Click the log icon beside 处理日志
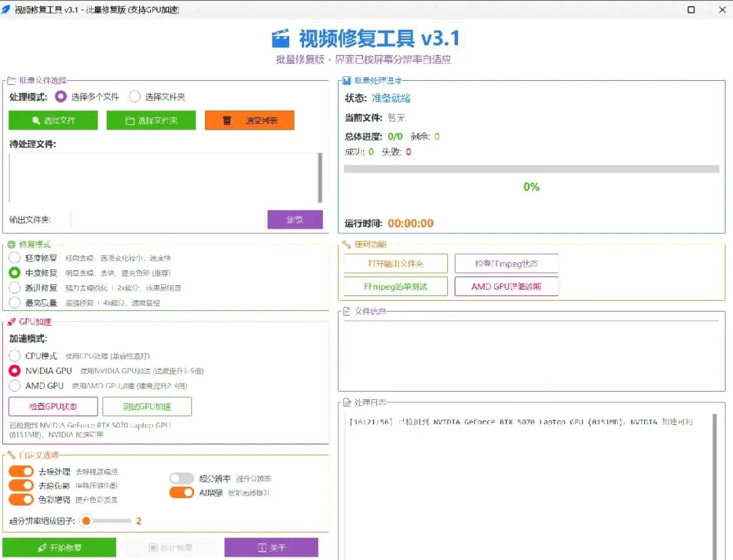Screen dimensions: 733x560 click(346, 402)
